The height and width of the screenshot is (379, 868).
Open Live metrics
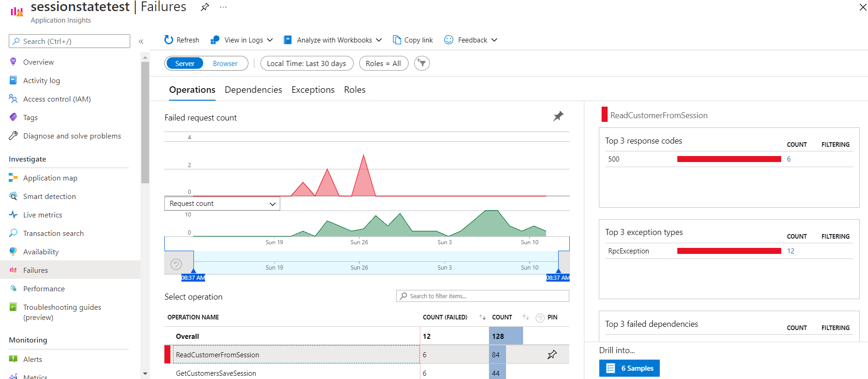pos(42,215)
